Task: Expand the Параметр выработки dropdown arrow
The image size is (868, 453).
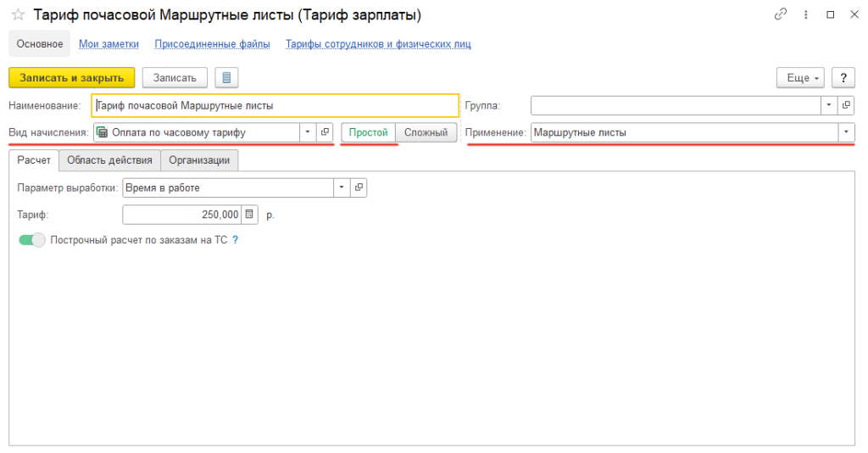Action: pyautogui.click(x=342, y=187)
